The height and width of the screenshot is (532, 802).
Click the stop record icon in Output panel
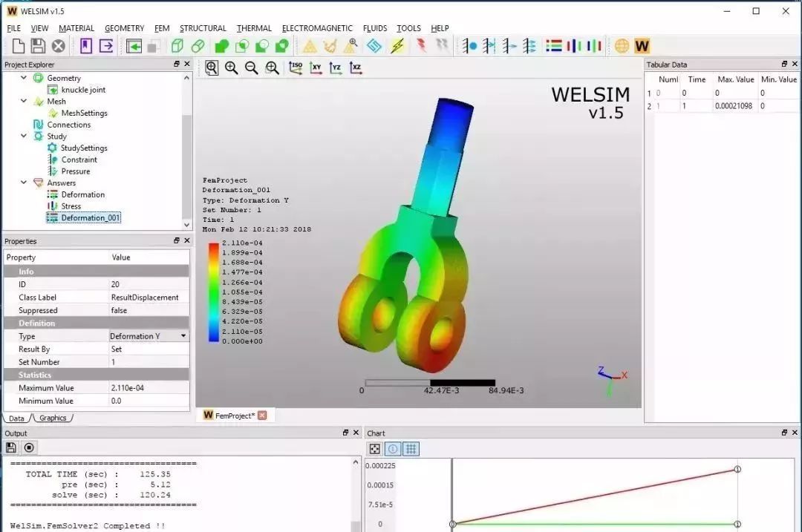[x=29, y=447]
